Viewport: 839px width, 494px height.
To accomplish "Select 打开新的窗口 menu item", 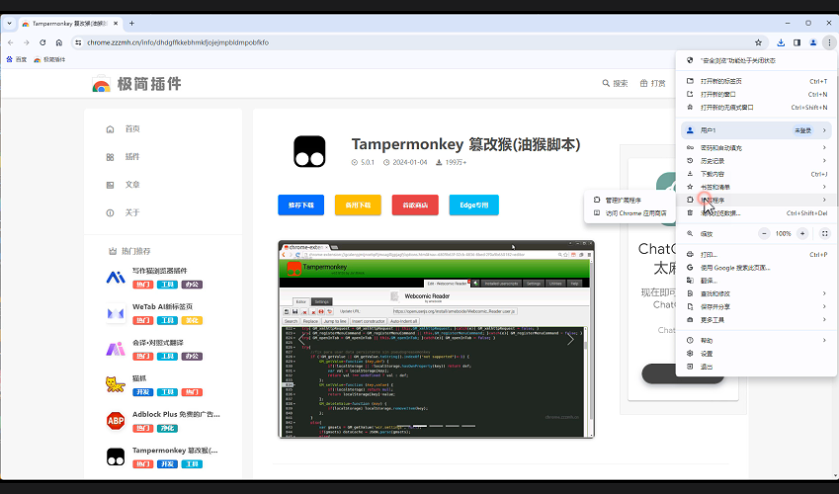I will [x=756, y=94].
